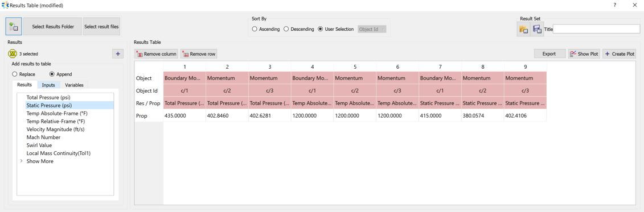Click the Select result files button

pos(101,27)
